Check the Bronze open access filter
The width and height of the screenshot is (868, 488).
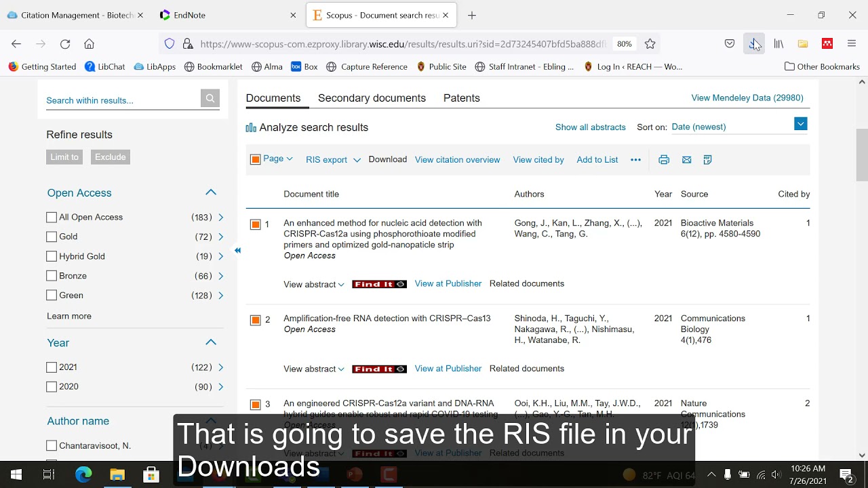coord(52,276)
